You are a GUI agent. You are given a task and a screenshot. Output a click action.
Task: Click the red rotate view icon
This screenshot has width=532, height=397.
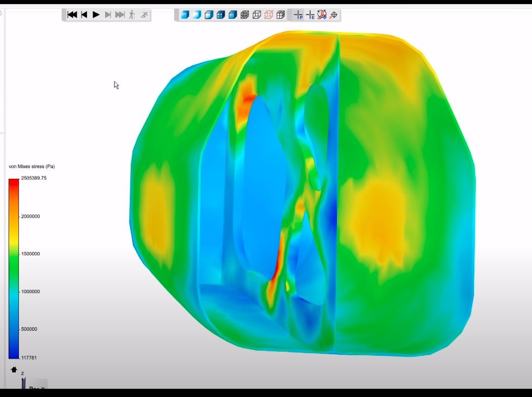pos(322,15)
